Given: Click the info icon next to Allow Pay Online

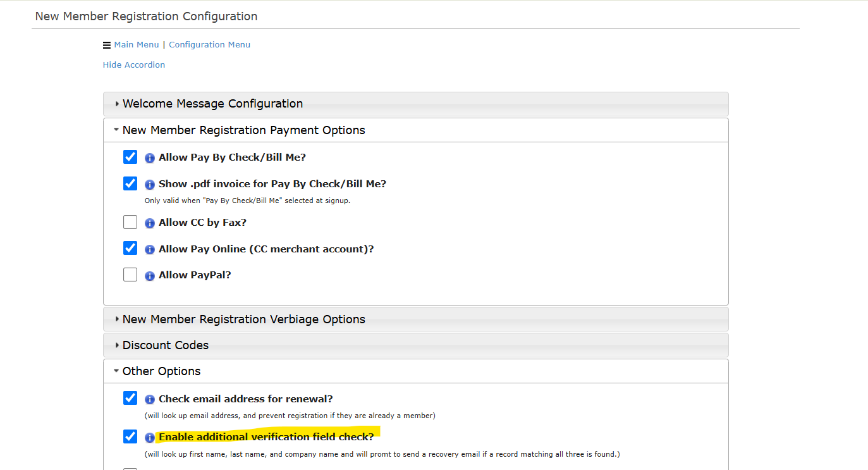Looking at the screenshot, I should [149, 248].
